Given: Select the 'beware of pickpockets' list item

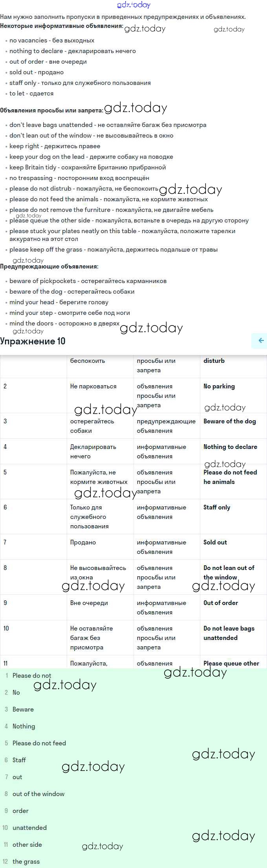Looking at the screenshot, I should click(88, 281).
